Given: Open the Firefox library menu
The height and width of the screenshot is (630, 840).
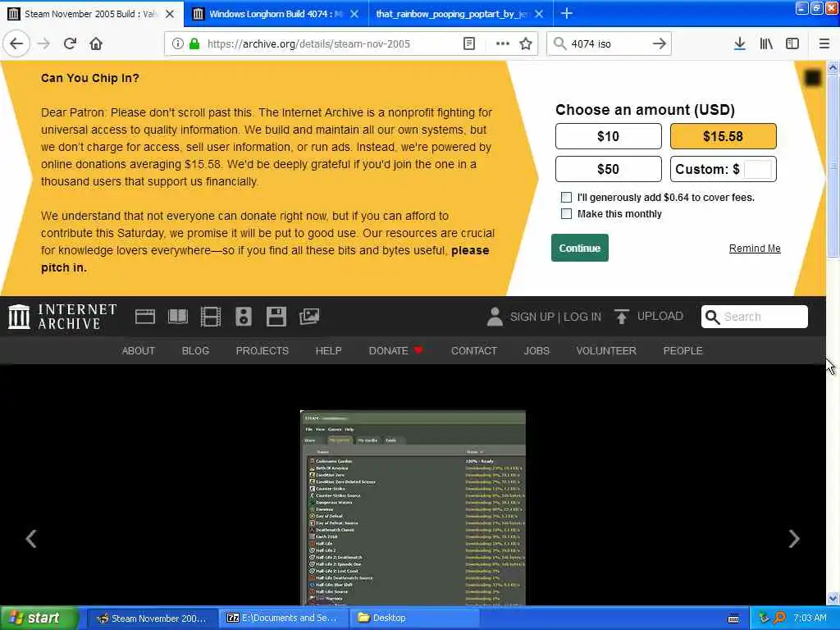Looking at the screenshot, I should pos(766,44).
